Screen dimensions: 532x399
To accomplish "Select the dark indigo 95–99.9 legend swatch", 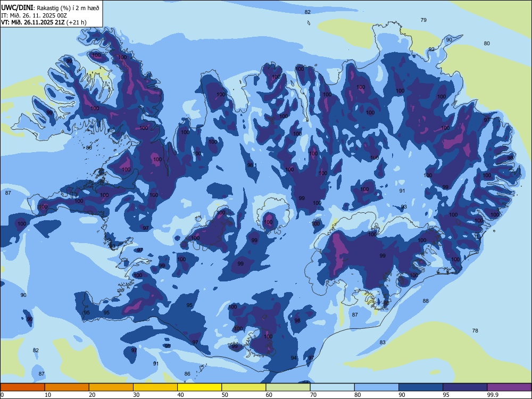I will click(465, 387).
